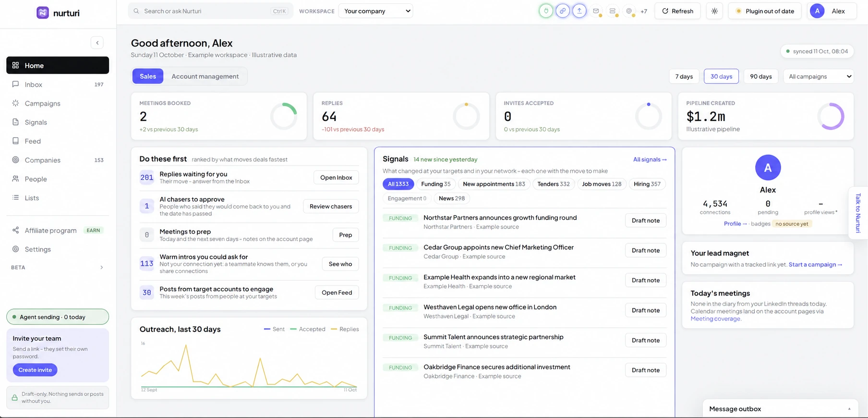Click the People icon in the sidebar
Screen dimensions: 868x418
[x=15, y=179]
